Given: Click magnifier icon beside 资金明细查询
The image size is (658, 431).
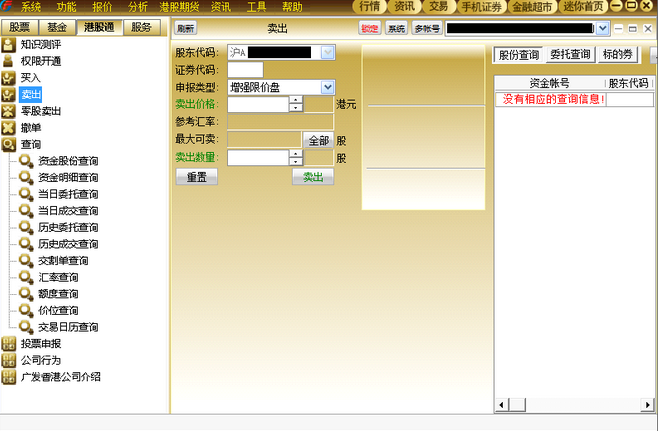Looking at the screenshot, I should tap(26, 178).
